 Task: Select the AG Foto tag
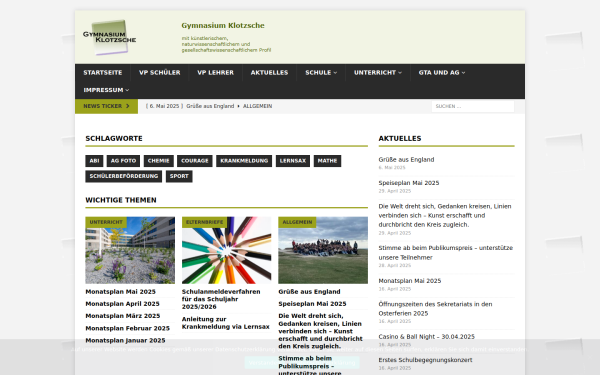(123, 161)
